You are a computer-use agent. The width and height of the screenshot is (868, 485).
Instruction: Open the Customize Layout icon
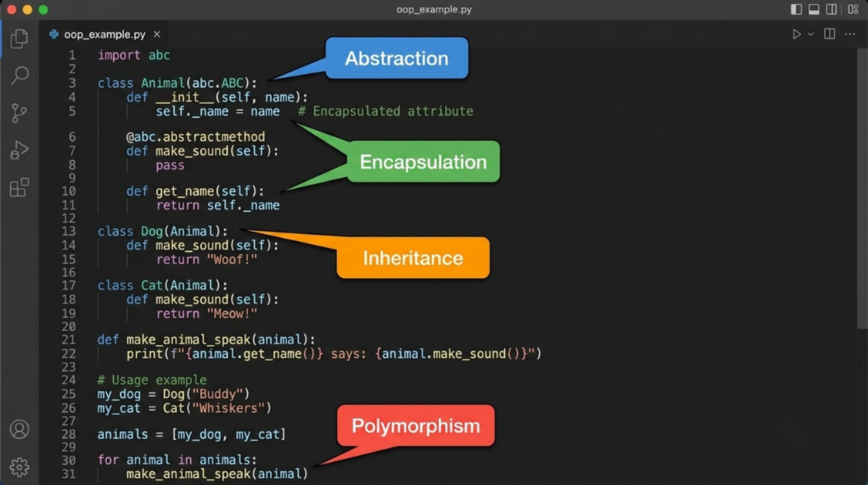[x=853, y=10]
